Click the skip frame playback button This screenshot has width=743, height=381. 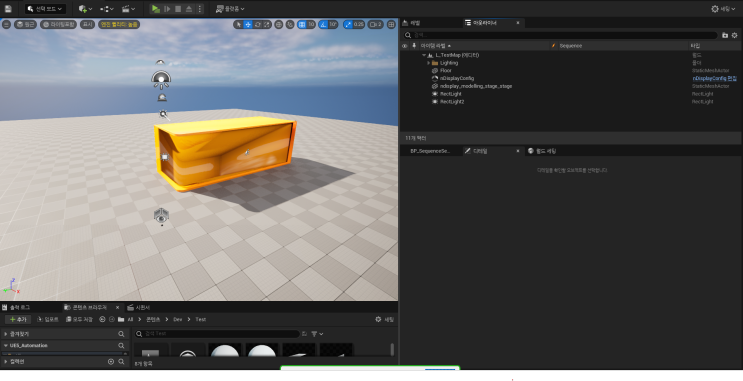tap(167, 9)
